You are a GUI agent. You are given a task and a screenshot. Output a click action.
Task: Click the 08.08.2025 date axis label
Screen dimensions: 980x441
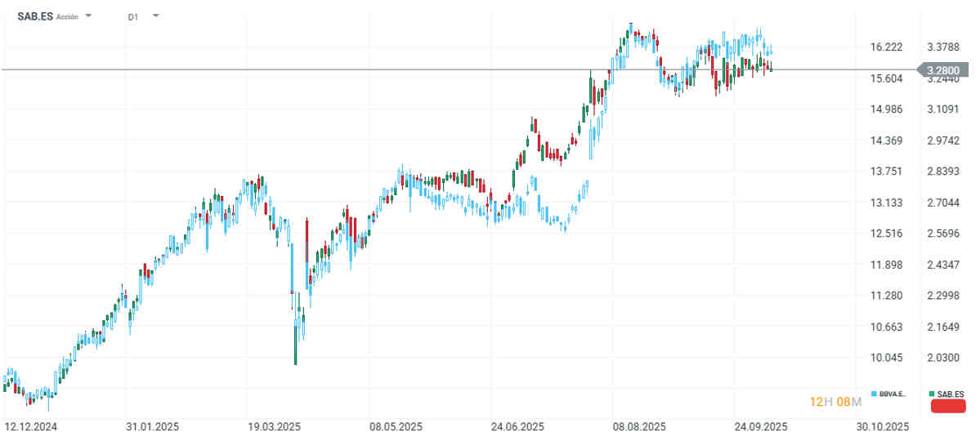pyautogui.click(x=639, y=427)
